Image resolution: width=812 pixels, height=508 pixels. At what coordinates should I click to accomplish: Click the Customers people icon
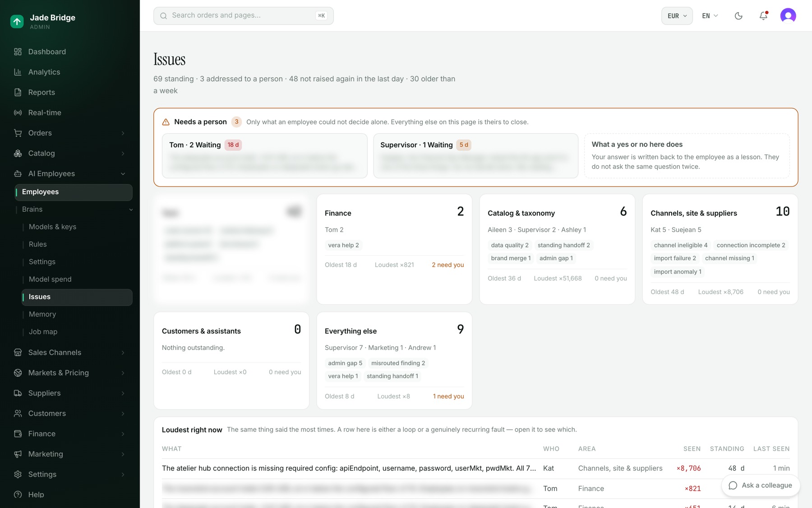tap(18, 414)
